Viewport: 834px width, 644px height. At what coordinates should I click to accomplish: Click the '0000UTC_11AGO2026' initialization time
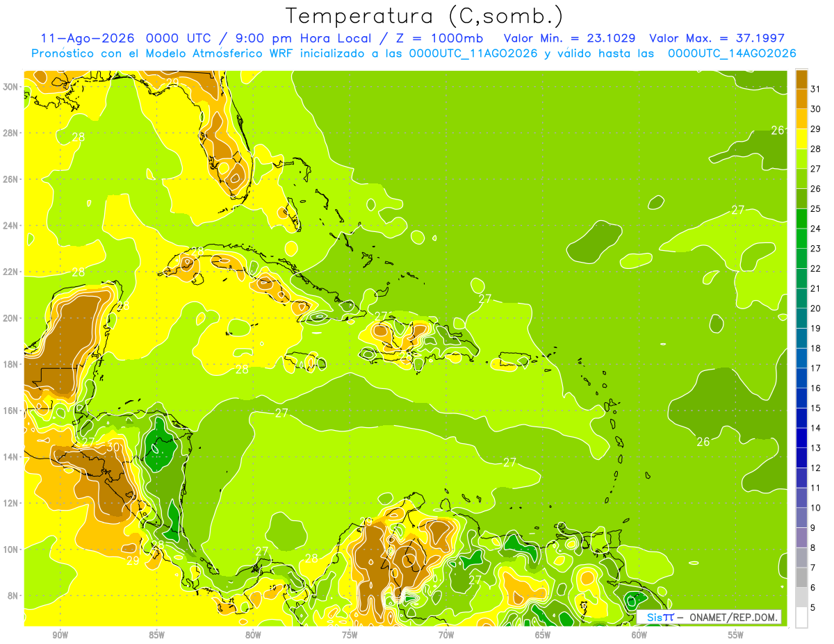pyautogui.click(x=473, y=53)
